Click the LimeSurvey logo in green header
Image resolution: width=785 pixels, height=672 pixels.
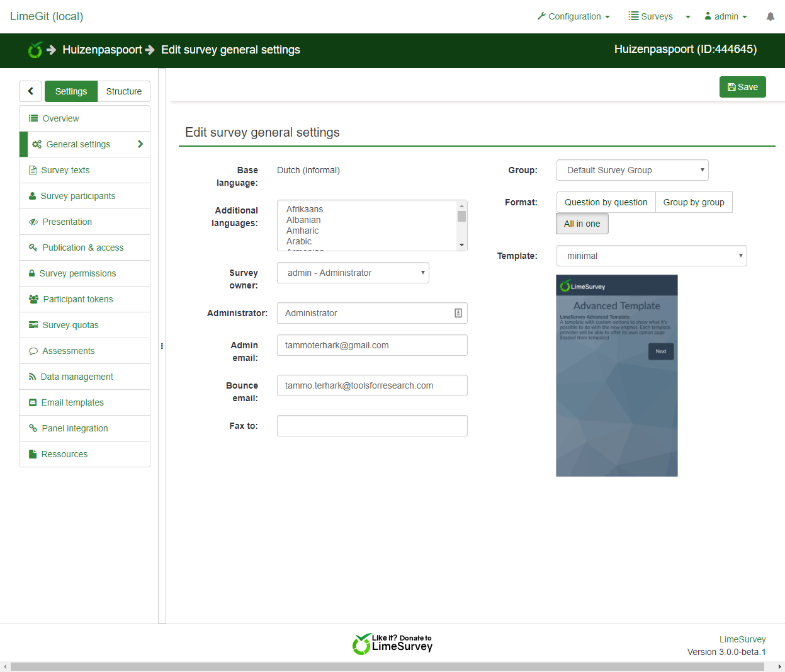35,50
